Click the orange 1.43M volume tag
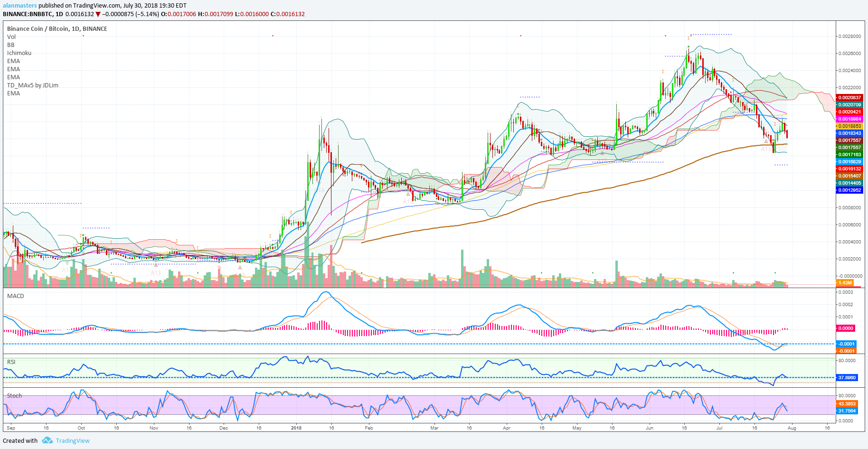The width and height of the screenshot is (868, 449). click(x=845, y=283)
